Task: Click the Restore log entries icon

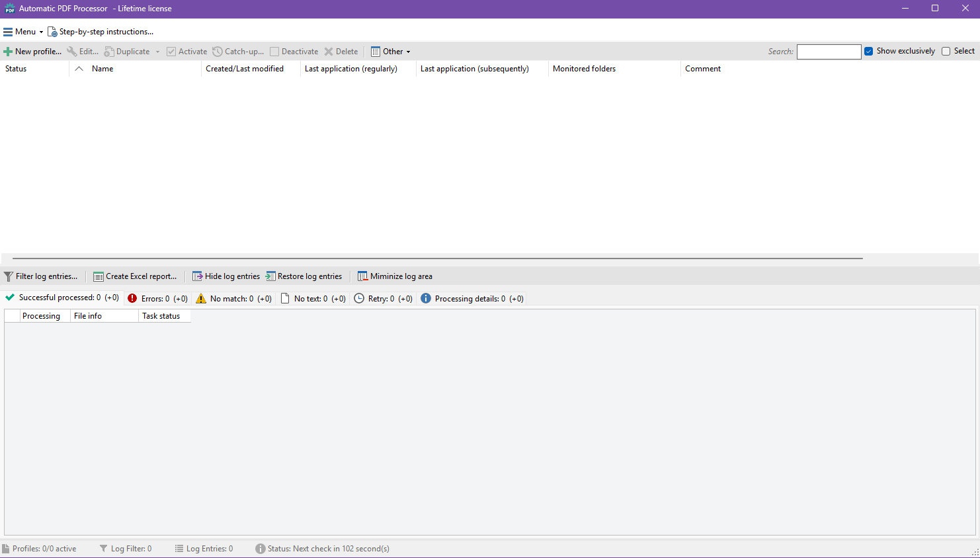Action: tap(270, 276)
